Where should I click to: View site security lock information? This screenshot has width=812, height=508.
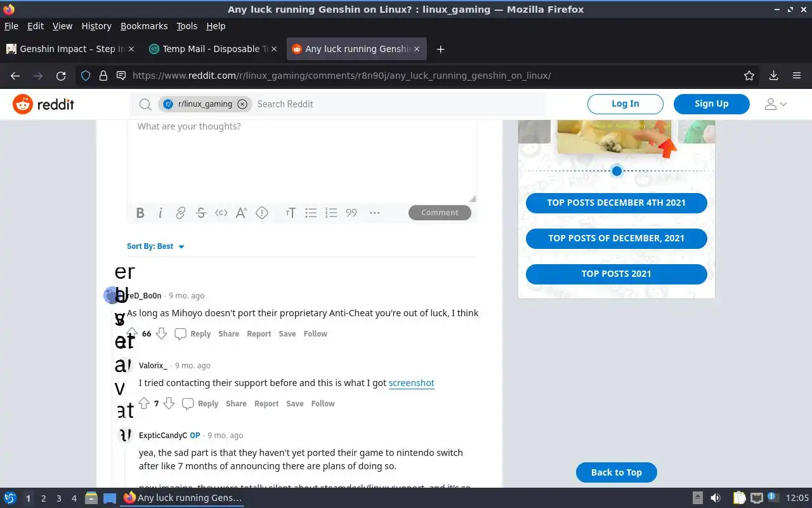[x=103, y=76]
